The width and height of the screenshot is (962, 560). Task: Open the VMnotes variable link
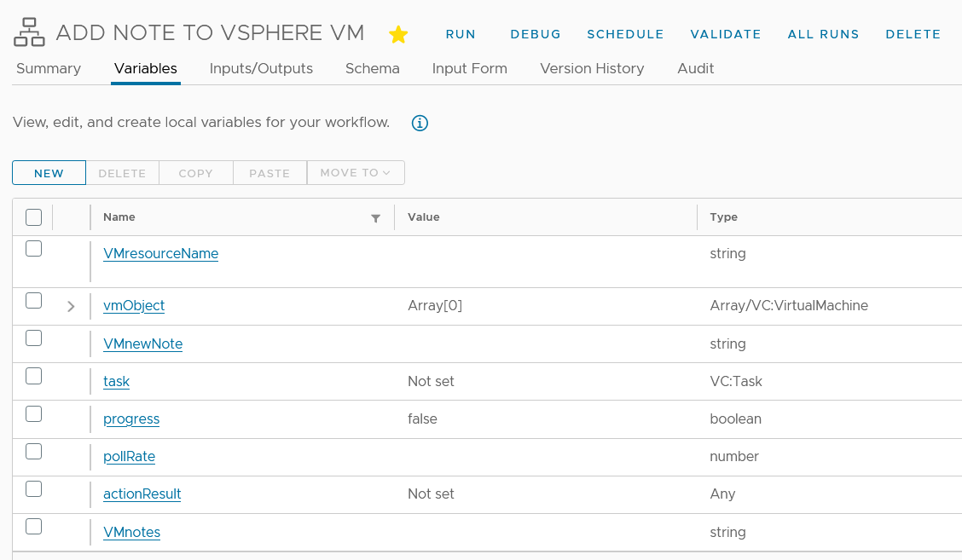pos(131,532)
